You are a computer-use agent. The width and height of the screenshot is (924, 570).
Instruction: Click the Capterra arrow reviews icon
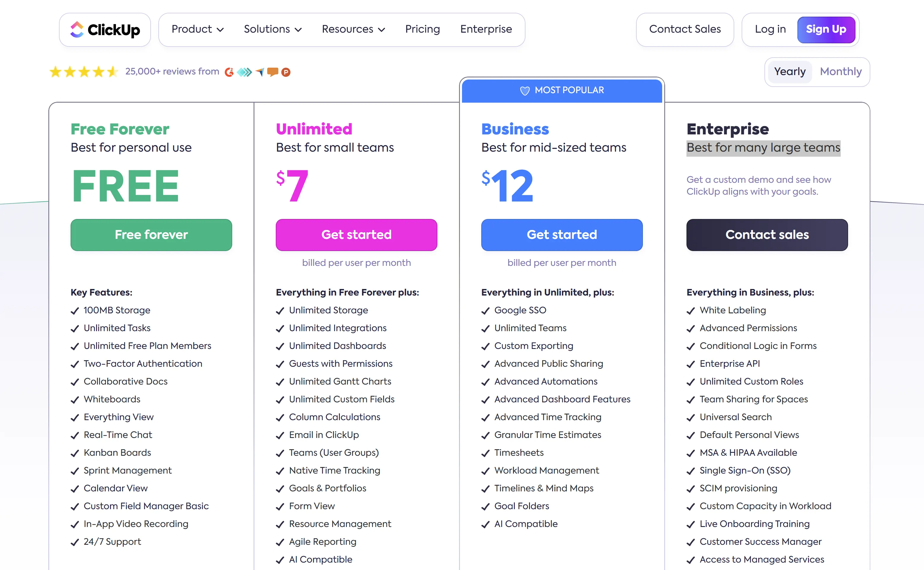(x=259, y=72)
